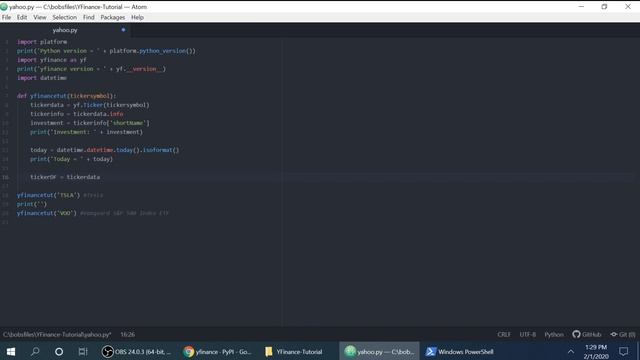This screenshot has width=640, height=360.
Task: Change the CRLF line ending setting
Action: [504, 334]
